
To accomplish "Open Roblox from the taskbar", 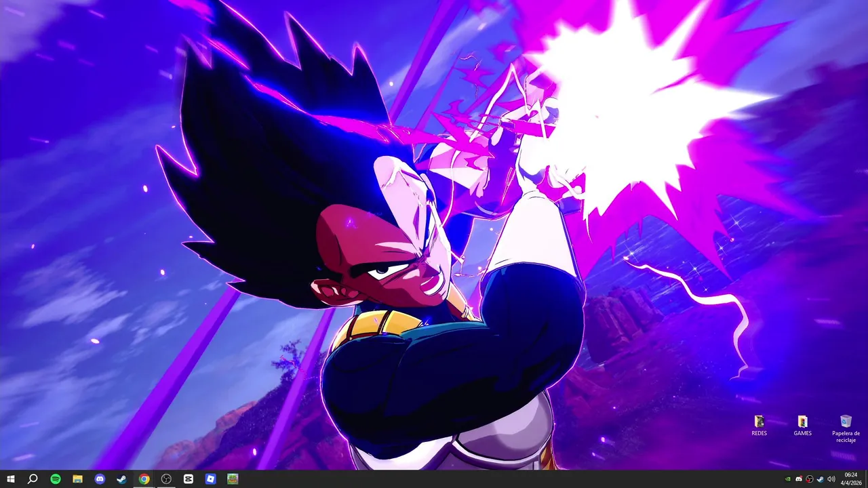I will [x=210, y=479].
